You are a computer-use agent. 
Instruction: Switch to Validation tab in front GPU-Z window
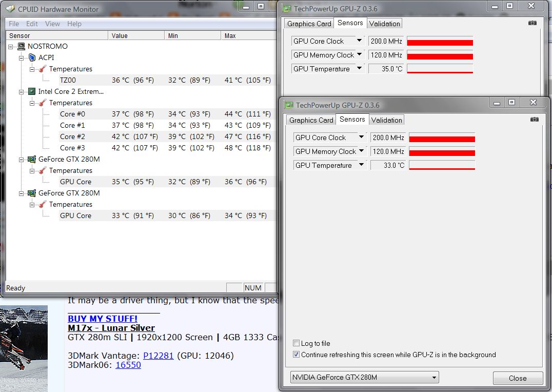pos(386,120)
